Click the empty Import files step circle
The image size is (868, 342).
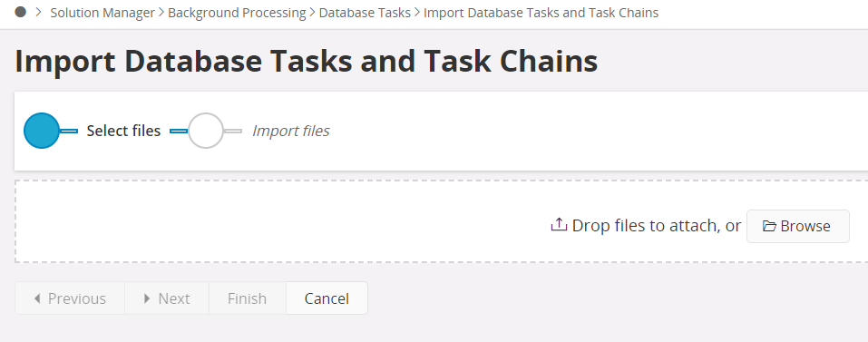pyautogui.click(x=205, y=131)
